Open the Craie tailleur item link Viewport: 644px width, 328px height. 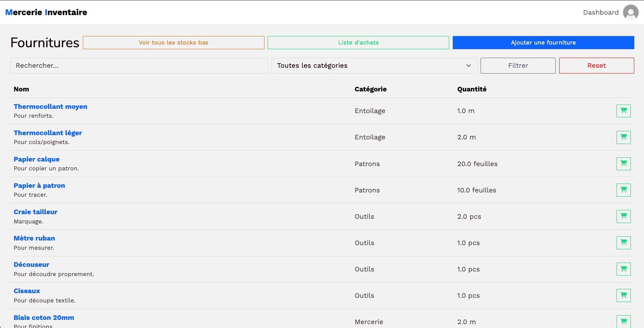point(35,212)
